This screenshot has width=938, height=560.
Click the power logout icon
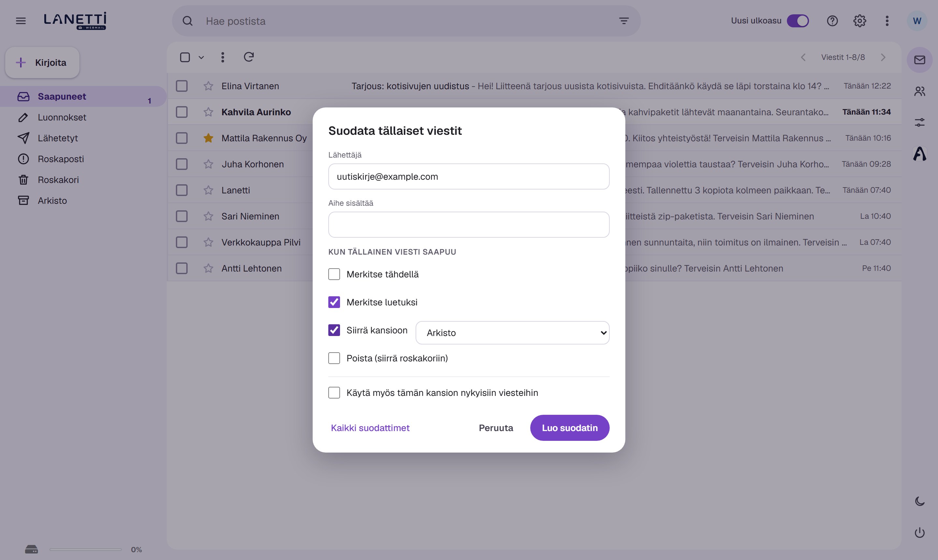click(919, 532)
